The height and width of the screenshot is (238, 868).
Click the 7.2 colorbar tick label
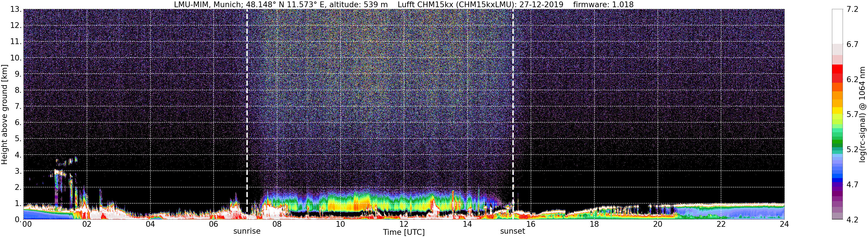pos(852,10)
